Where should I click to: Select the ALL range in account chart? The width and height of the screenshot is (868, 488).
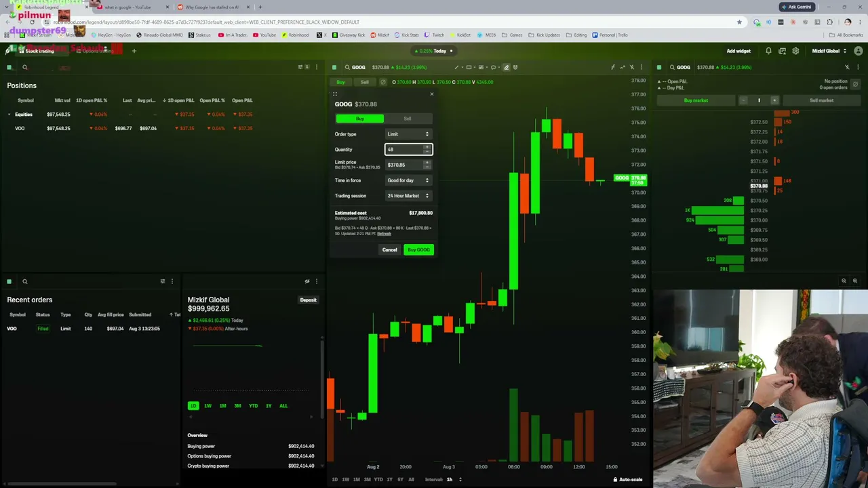coord(283,405)
